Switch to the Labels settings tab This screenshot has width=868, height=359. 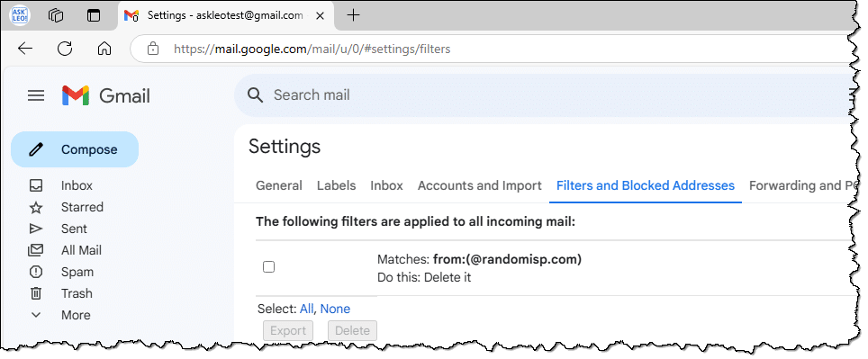point(336,185)
